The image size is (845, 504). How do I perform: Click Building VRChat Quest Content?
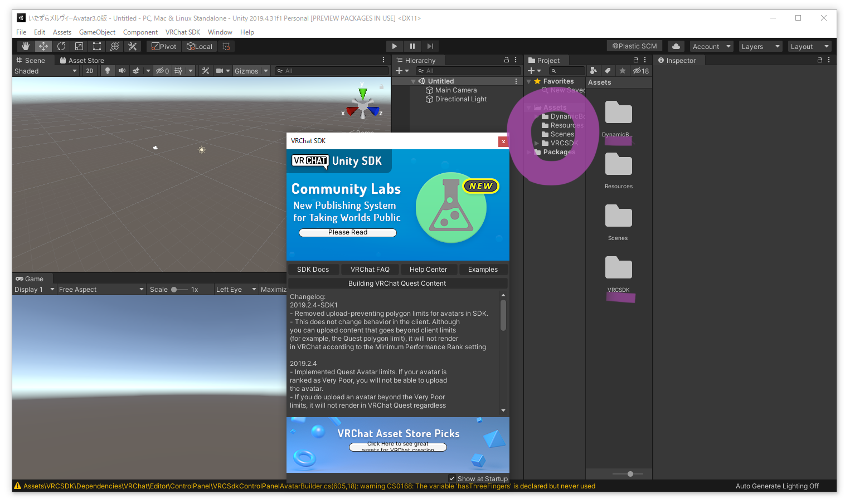click(x=397, y=283)
